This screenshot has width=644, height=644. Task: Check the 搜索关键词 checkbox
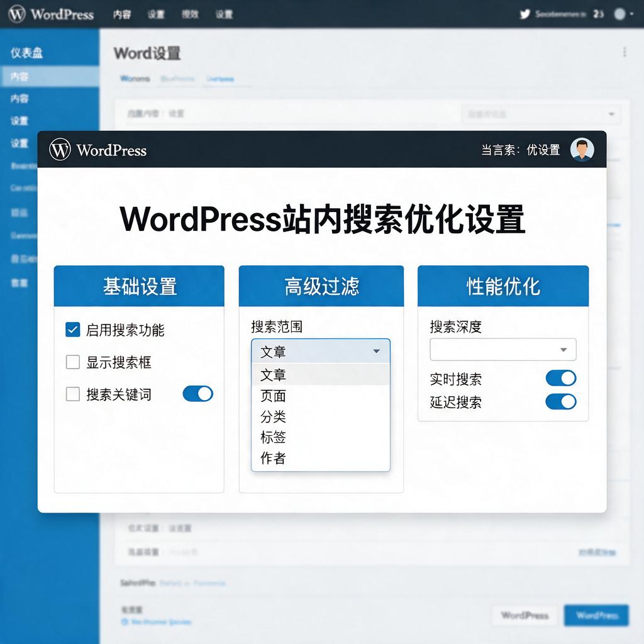(x=73, y=394)
